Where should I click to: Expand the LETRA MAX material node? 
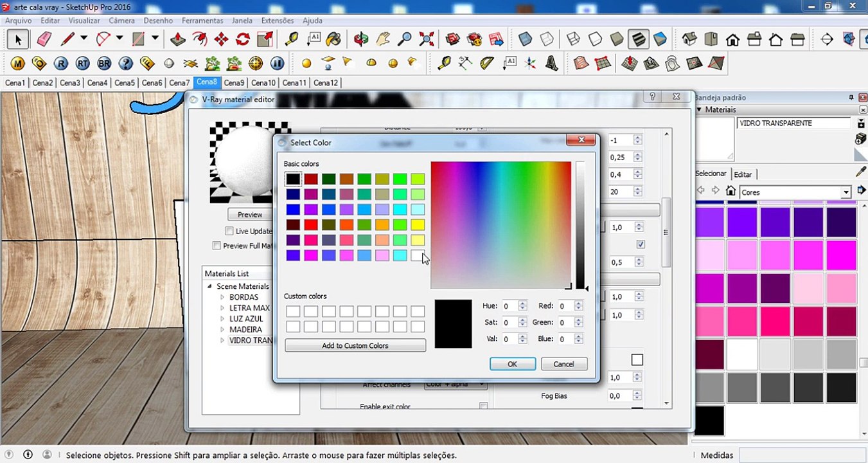222,308
